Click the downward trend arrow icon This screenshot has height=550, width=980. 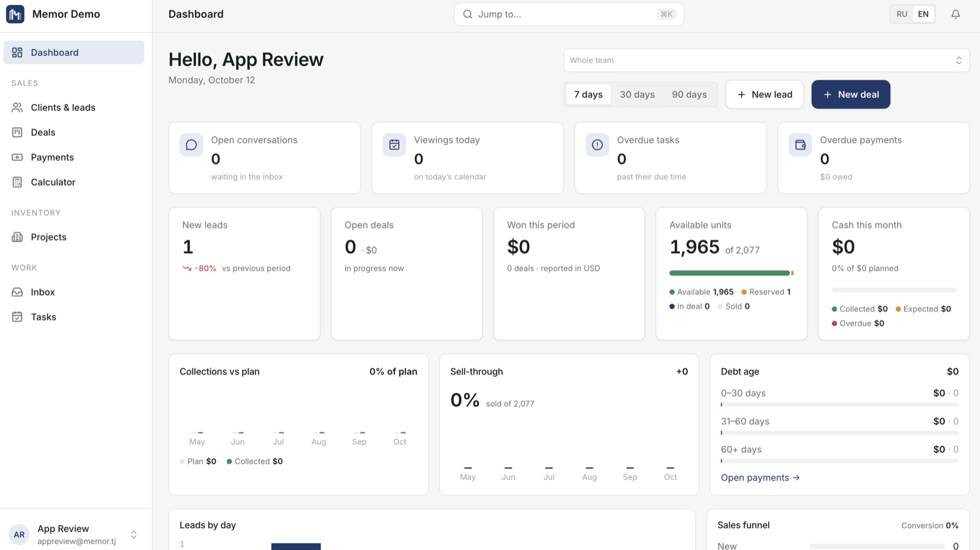[x=187, y=268]
